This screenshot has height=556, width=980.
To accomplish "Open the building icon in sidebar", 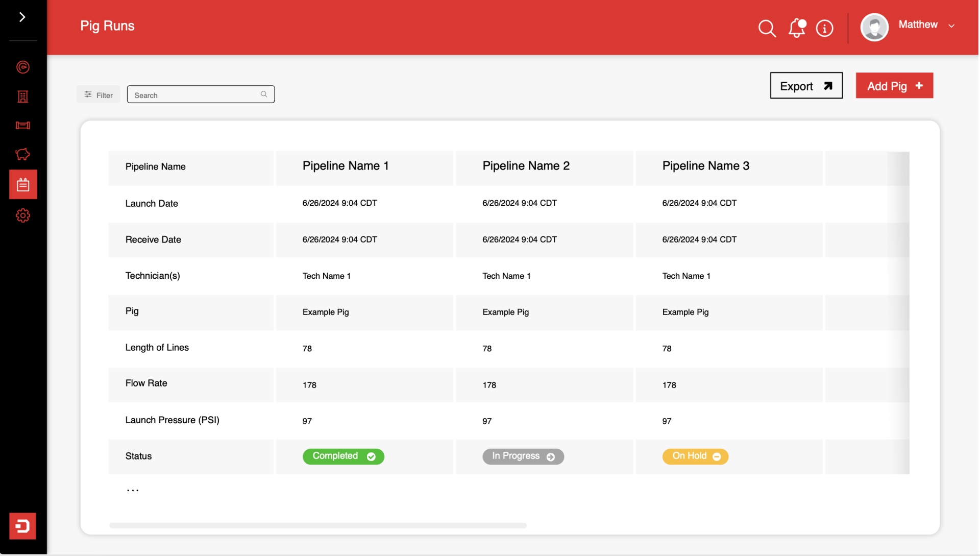I will (x=23, y=96).
